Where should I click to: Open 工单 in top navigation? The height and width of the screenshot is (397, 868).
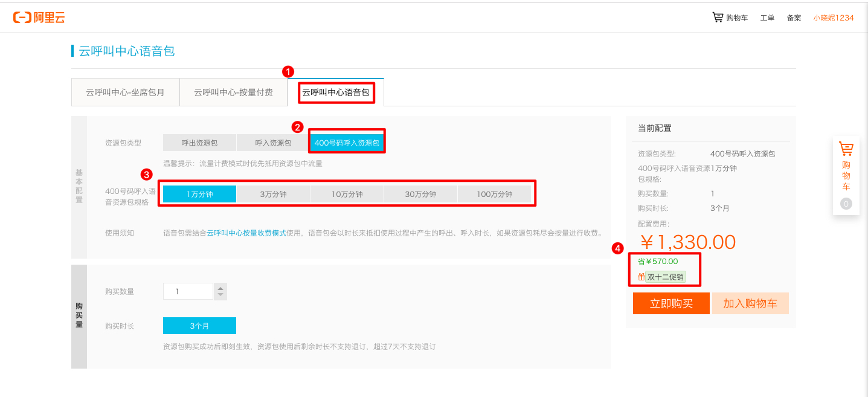point(767,18)
